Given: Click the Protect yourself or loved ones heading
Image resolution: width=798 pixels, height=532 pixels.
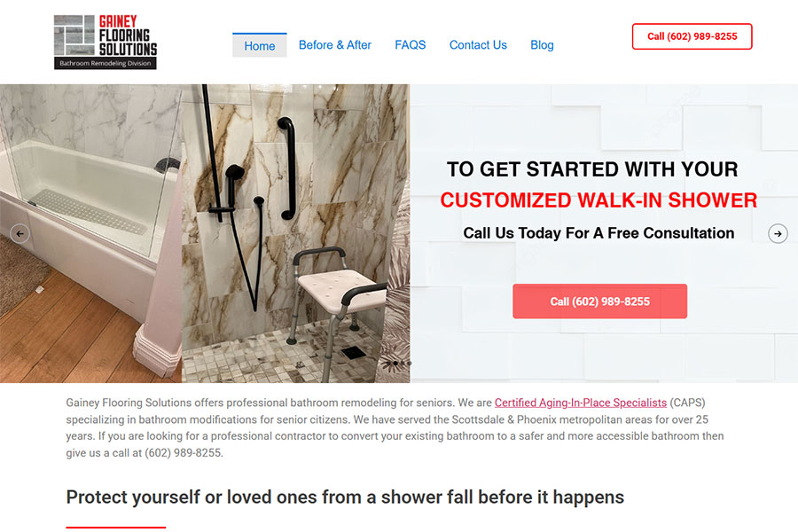Looking at the screenshot, I should click(x=345, y=497).
